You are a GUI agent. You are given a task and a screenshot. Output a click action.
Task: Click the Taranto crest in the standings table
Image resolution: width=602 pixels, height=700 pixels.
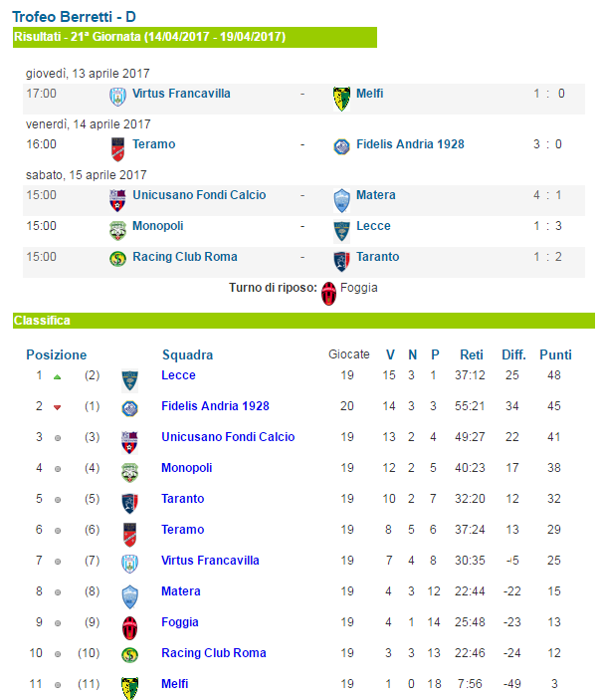[130, 504]
